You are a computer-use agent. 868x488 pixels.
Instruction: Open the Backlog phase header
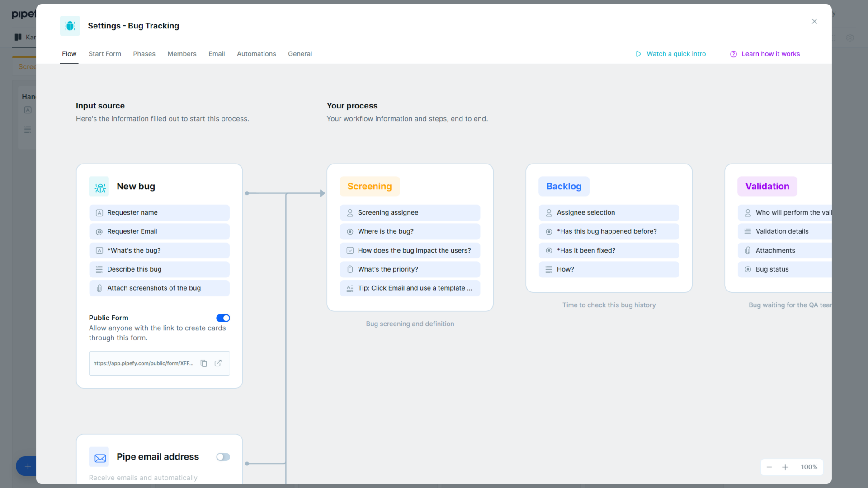click(564, 187)
